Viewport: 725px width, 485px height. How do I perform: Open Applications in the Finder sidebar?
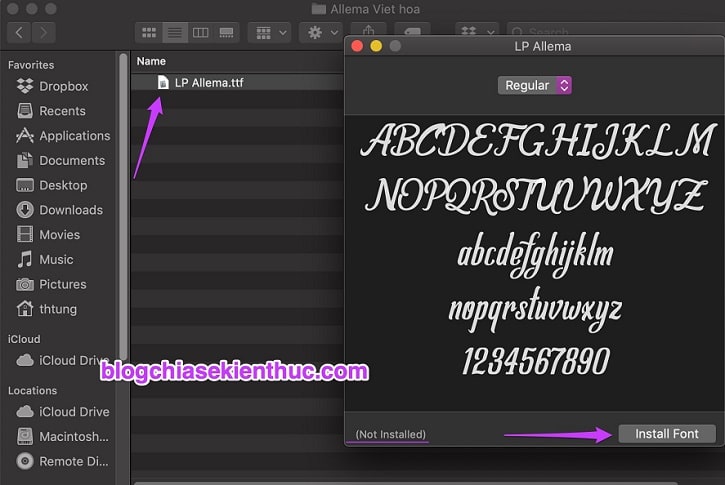63,135
